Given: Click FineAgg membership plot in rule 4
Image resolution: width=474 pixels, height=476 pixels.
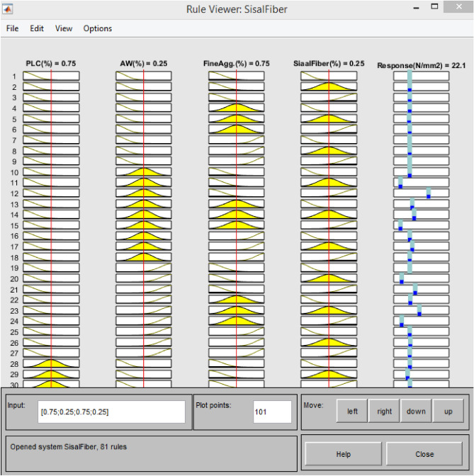Looking at the screenshot, I should click(x=236, y=108).
